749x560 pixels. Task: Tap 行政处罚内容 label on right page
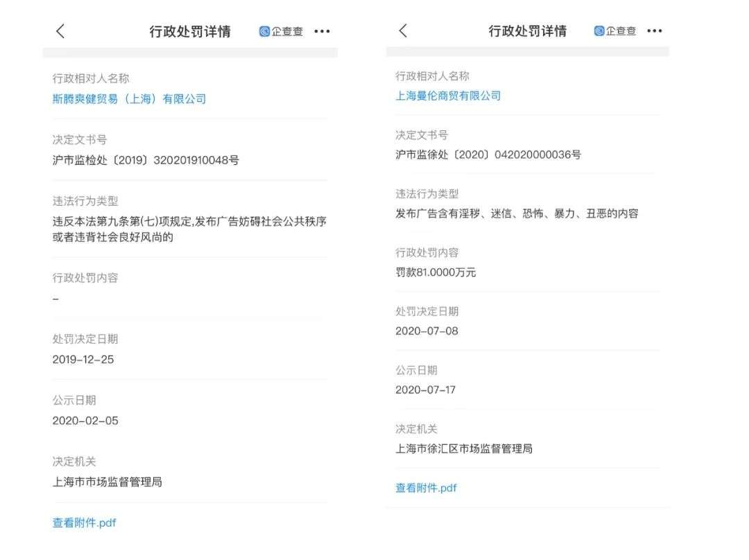tap(427, 252)
